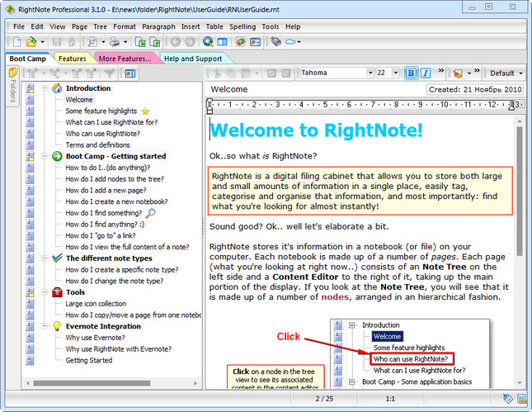Click the globe search icon in toolbar
Viewport: 532px width, 412px height.
click(x=207, y=41)
